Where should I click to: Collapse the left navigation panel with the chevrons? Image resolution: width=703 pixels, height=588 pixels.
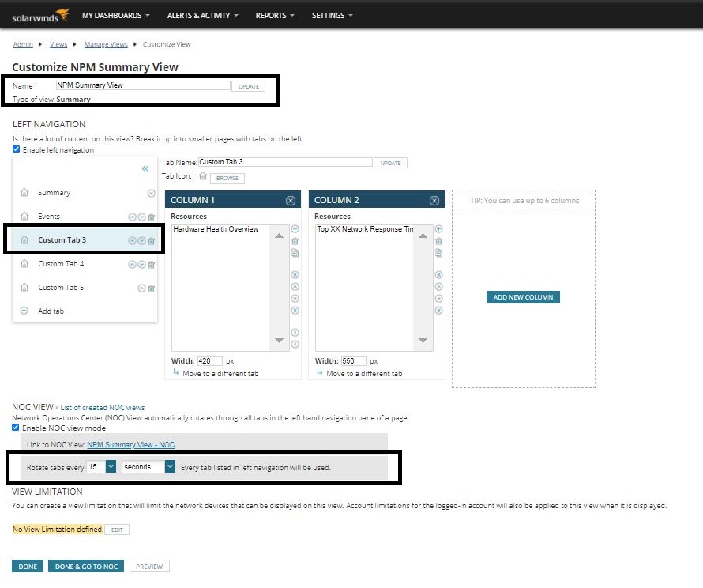pyautogui.click(x=145, y=168)
